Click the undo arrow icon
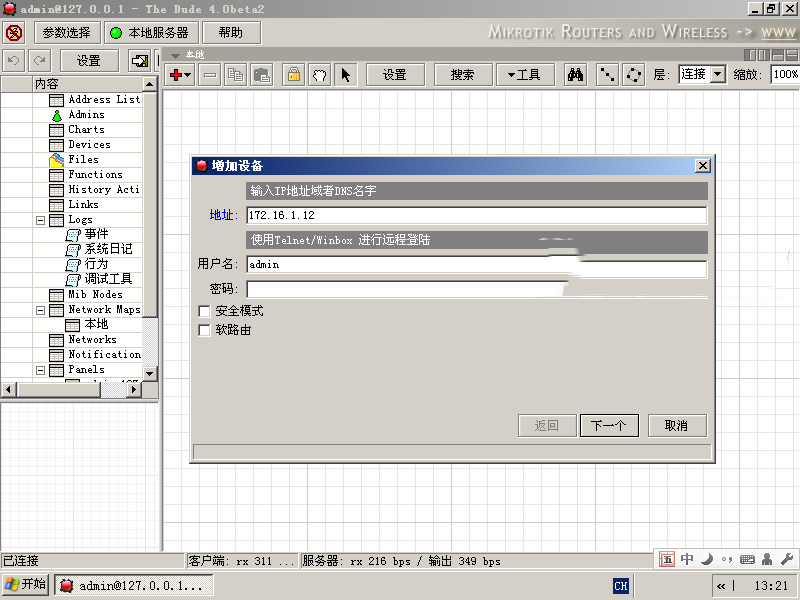Image resolution: width=800 pixels, height=600 pixels. pyautogui.click(x=13, y=61)
